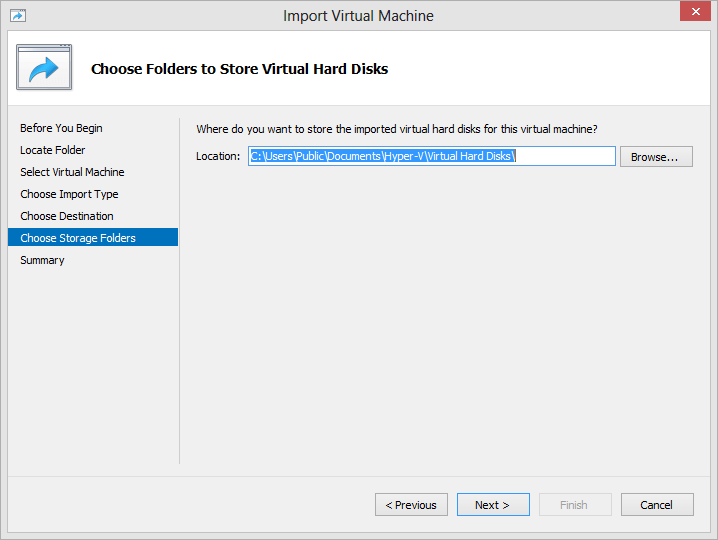Click the Import Virtual Machine window title
The image size is (718, 540).
(x=358, y=16)
